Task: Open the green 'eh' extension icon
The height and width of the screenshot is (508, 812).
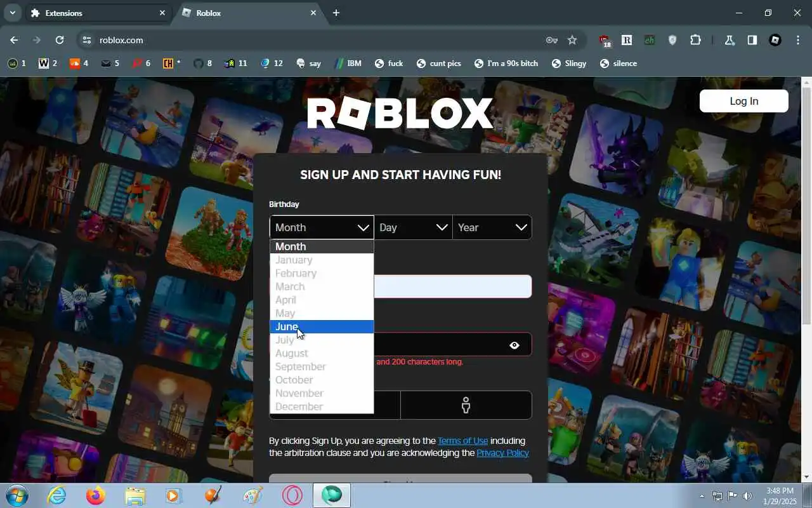Action: point(650,40)
